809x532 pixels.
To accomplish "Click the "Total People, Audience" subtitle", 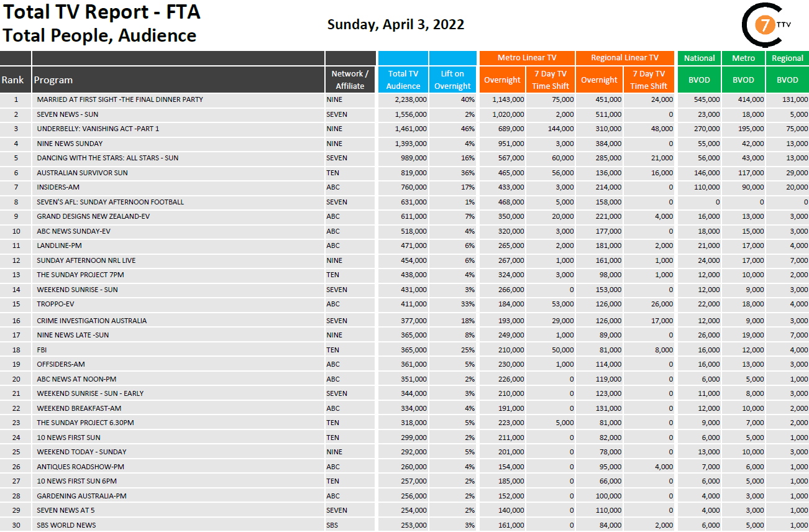I will (x=99, y=36).
